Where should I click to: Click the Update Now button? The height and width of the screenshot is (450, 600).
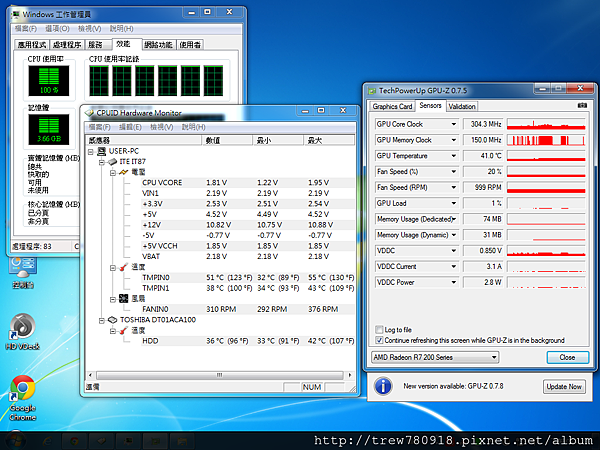[x=563, y=386]
